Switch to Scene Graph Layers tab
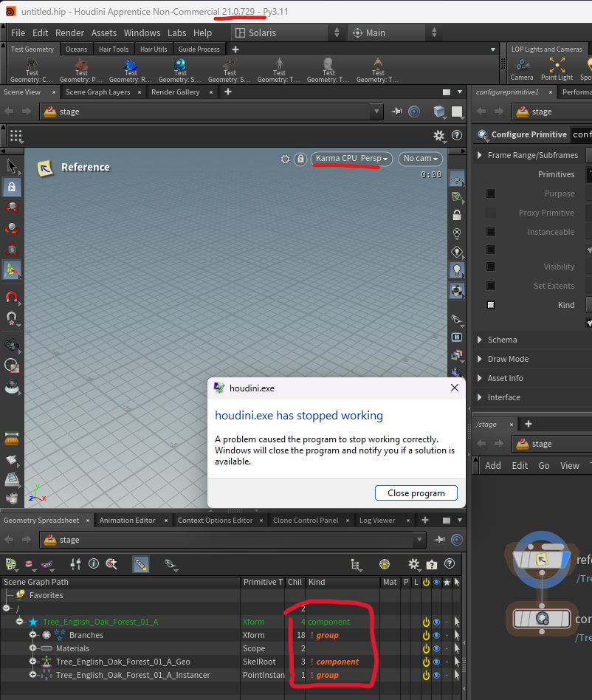 tap(97, 92)
